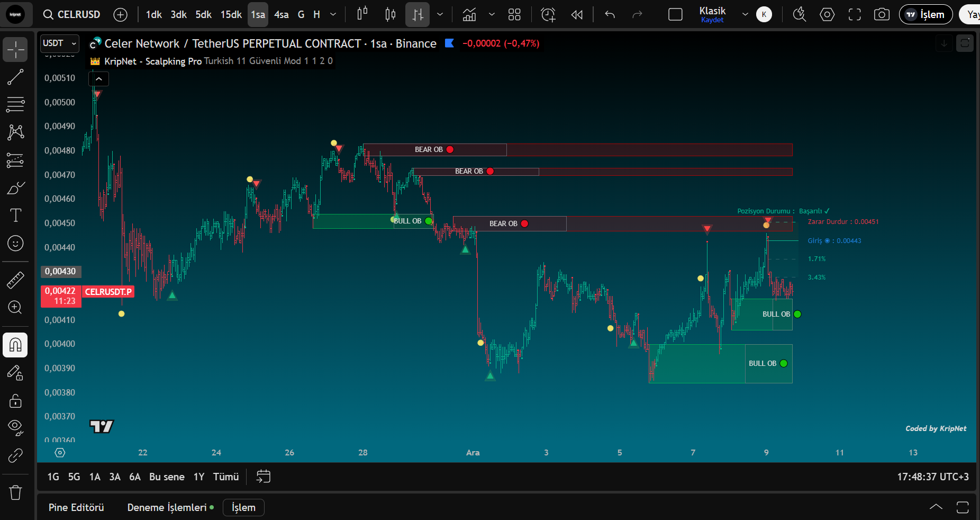Pick the ruler measure tool
The image size is (980, 520).
click(15, 280)
